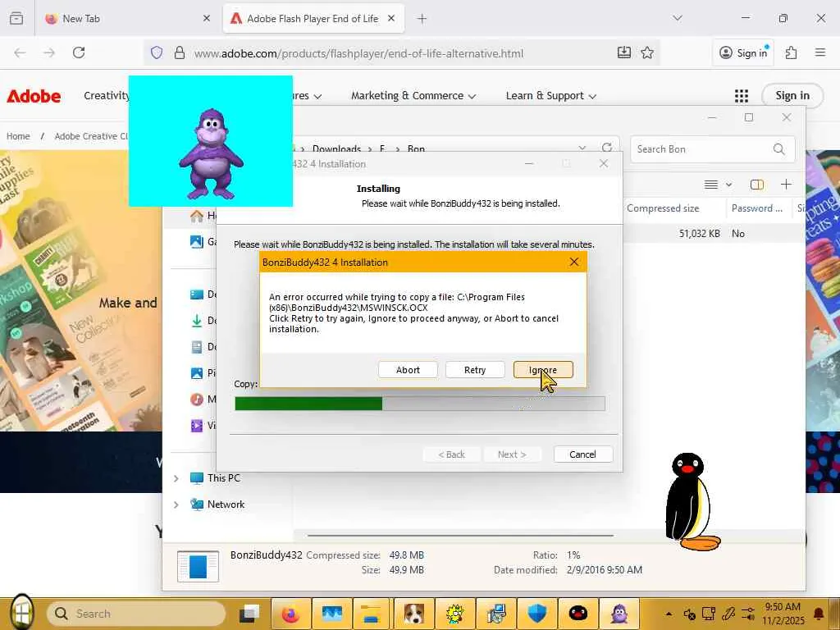Click the site padlock icon

click(180, 52)
